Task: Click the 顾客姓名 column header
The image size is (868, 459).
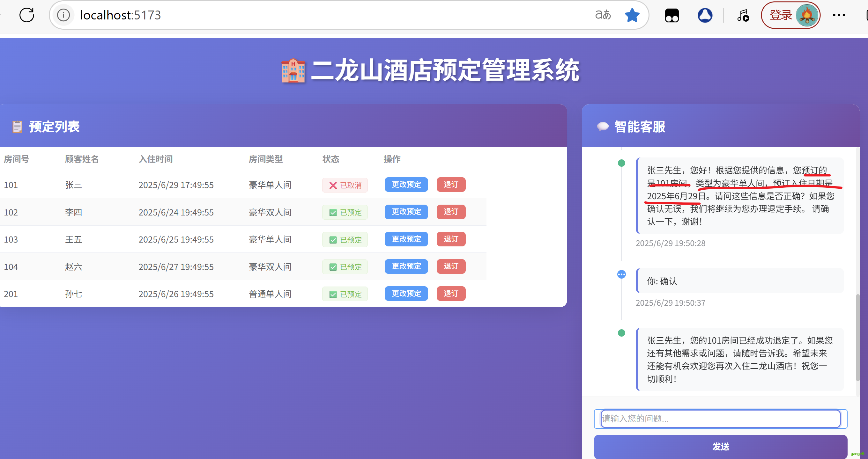Action: [82, 159]
